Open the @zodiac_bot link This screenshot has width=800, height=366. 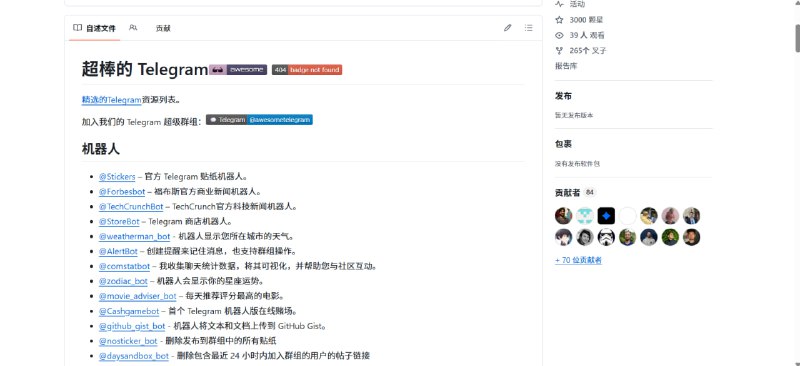[123, 281]
